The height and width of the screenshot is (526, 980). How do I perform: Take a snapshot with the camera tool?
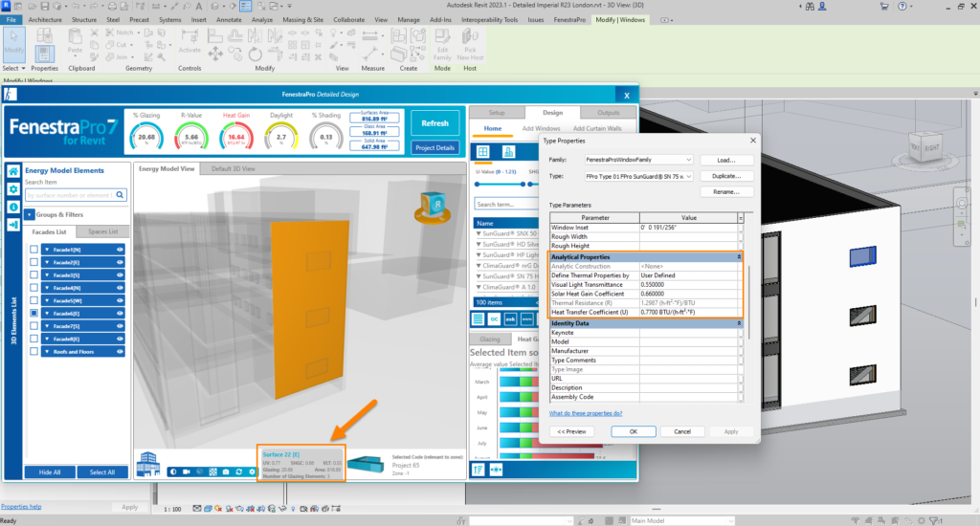(226, 471)
